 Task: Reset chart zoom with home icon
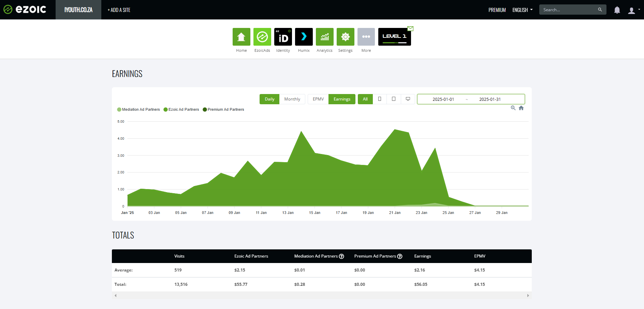pyautogui.click(x=521, y=108)
